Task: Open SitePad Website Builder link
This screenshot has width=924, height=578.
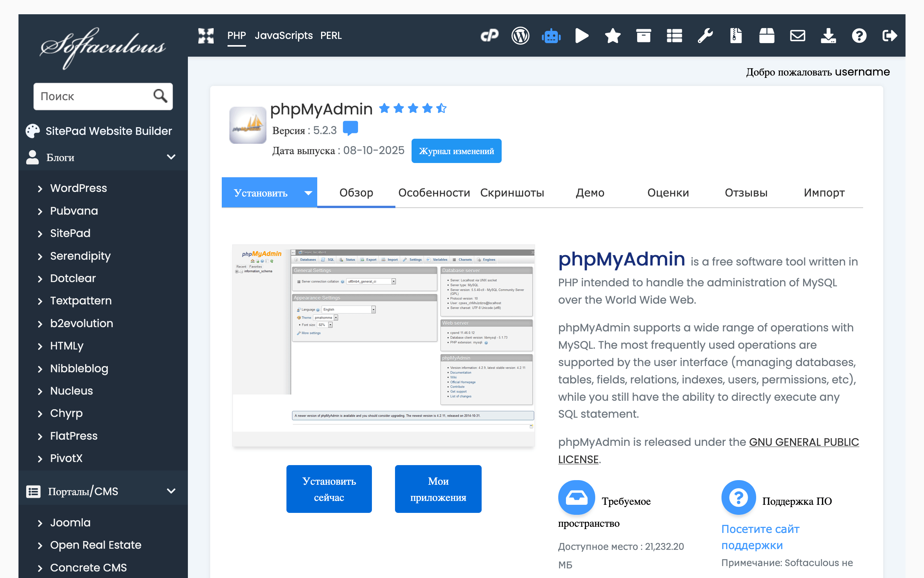Action: (109, 131)
